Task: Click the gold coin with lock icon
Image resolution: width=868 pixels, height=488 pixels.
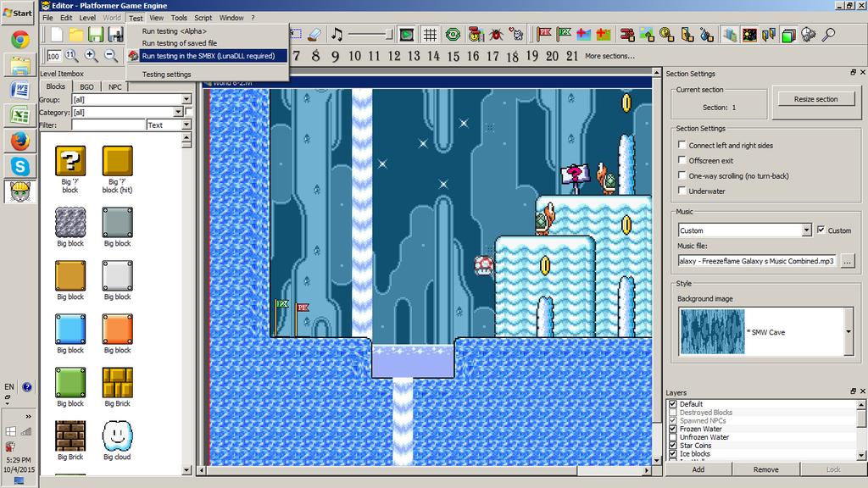Action: point(666,35)
